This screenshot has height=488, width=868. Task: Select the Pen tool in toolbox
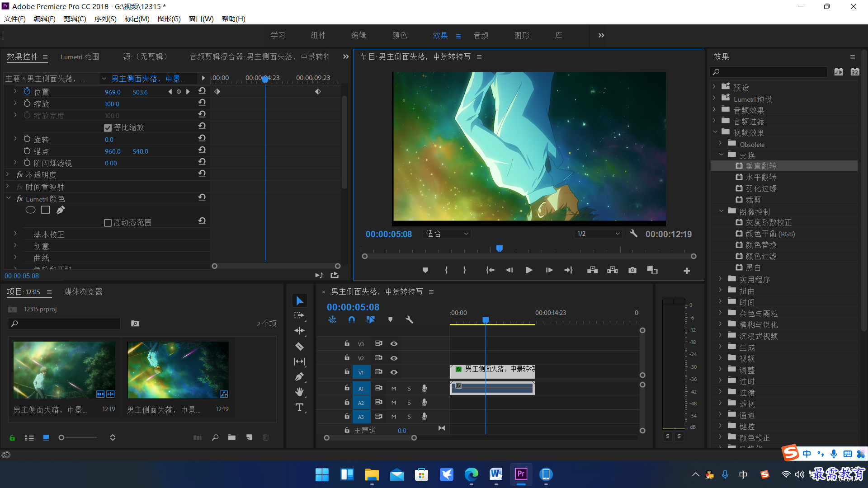coord(299,377)
